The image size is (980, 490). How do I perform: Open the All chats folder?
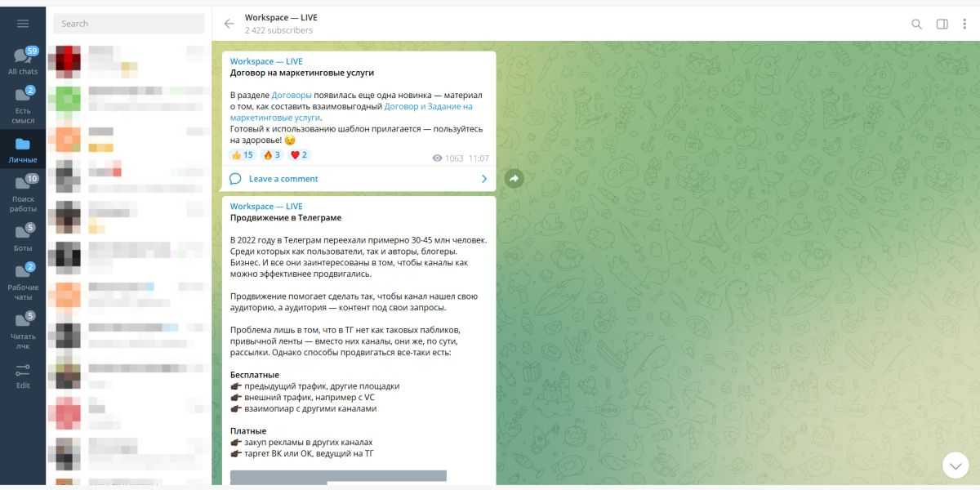23,61
